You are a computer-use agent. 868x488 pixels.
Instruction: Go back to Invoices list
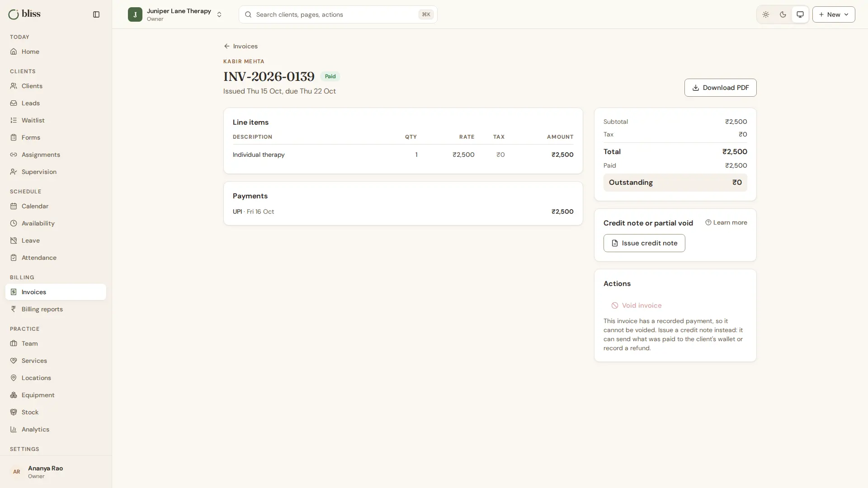(241, 46)
